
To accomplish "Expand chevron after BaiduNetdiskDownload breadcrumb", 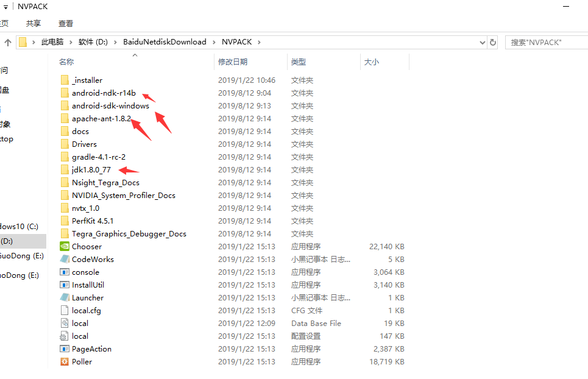I will click(214, 42).
